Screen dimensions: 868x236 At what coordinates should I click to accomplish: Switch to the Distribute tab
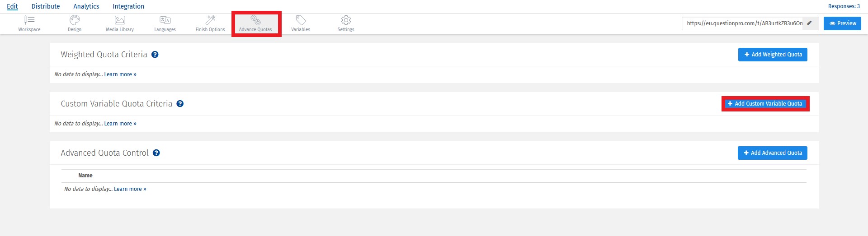point(46,6)
